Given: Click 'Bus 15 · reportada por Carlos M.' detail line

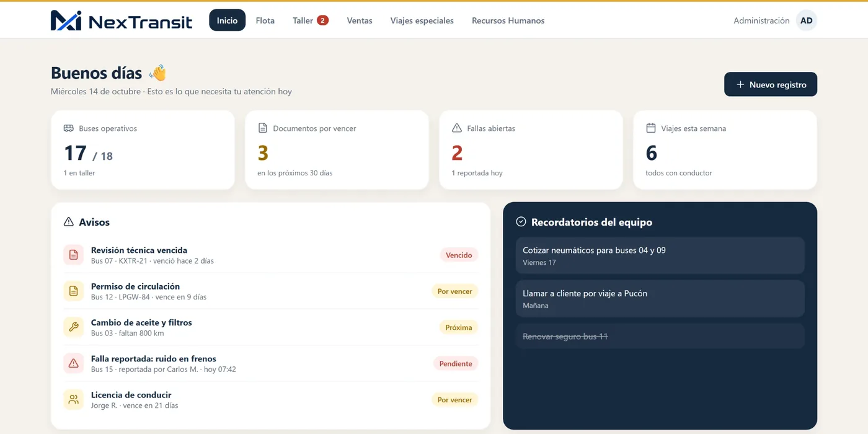Looking at the screenshot, I should click(x=164, y=370).
